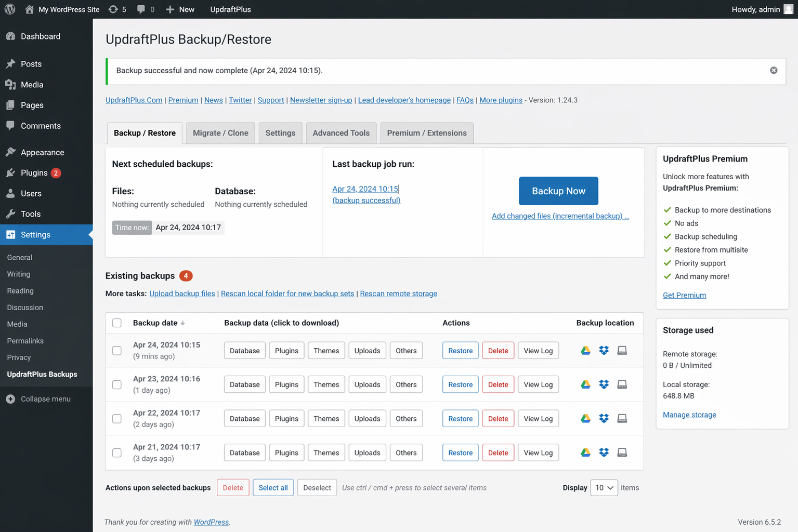
Task: Open General settings submenu item
Action: 20,258
